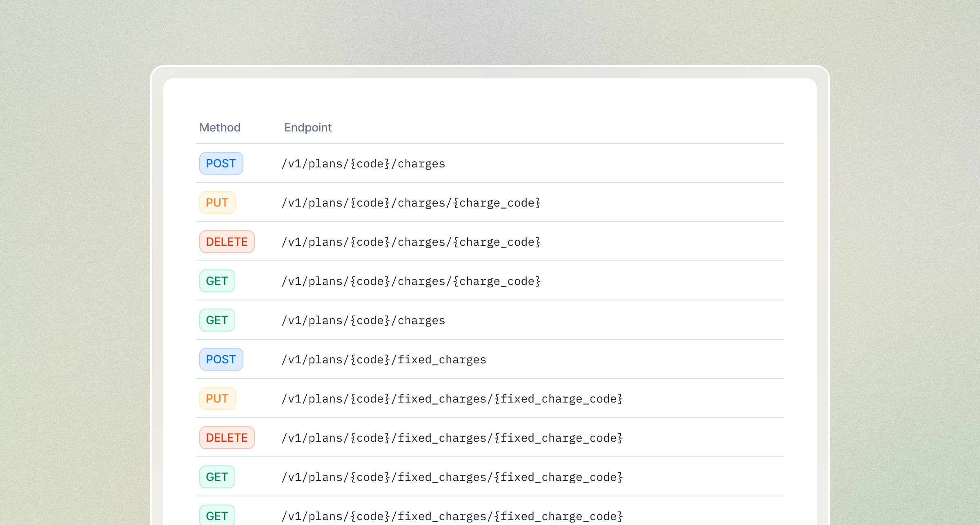Open the GET /v1/plans/{code}/charges endpoint path
Screen dimensions: 980x525
coord(363,320)
